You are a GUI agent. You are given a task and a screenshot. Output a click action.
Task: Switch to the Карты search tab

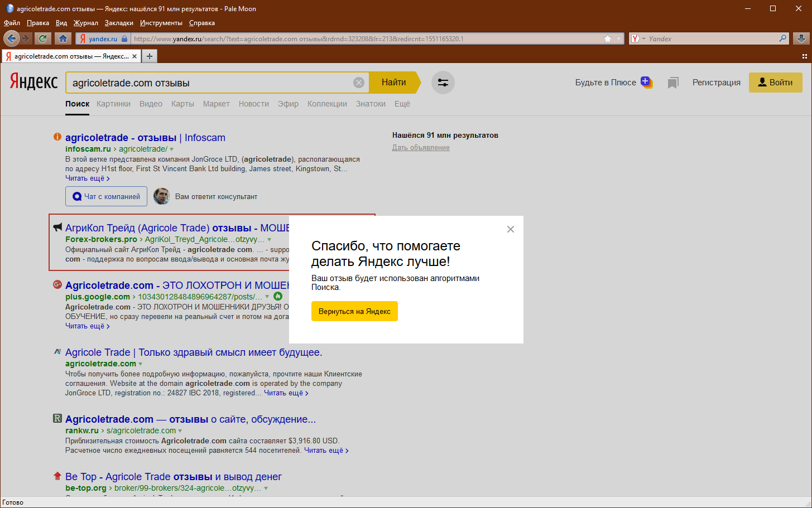(x=182, y=104)
